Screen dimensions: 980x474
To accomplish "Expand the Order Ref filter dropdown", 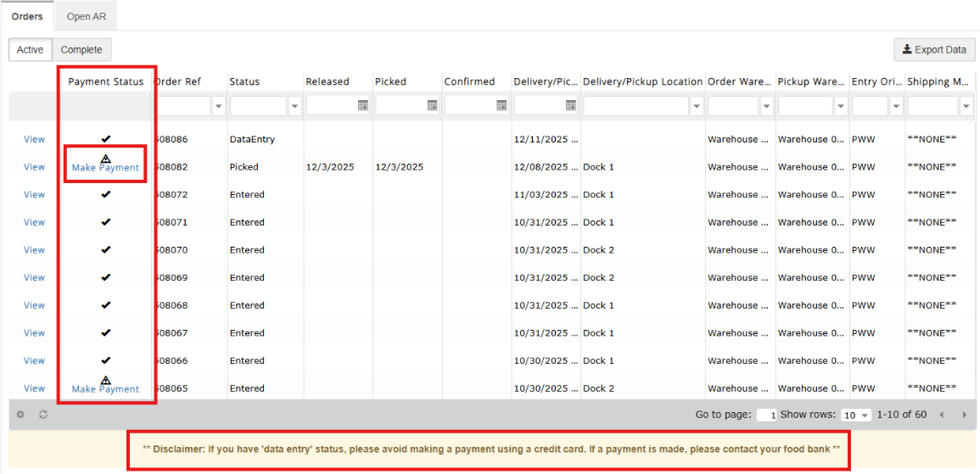I will click(x=219, y=106).
